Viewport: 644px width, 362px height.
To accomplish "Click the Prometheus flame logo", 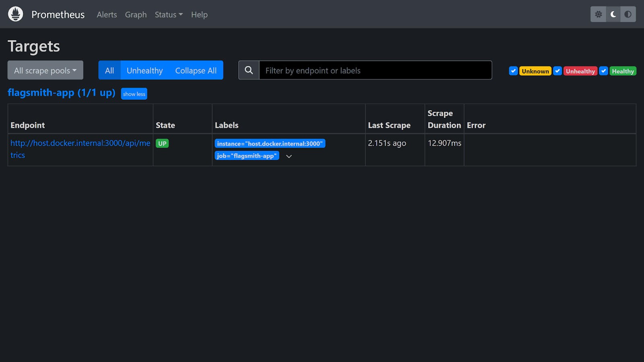I will click(16, 14).
